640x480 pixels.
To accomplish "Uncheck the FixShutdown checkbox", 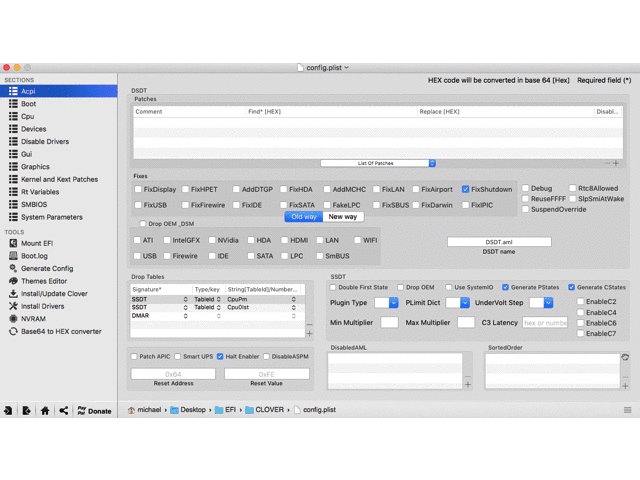I will click(465, 189).
